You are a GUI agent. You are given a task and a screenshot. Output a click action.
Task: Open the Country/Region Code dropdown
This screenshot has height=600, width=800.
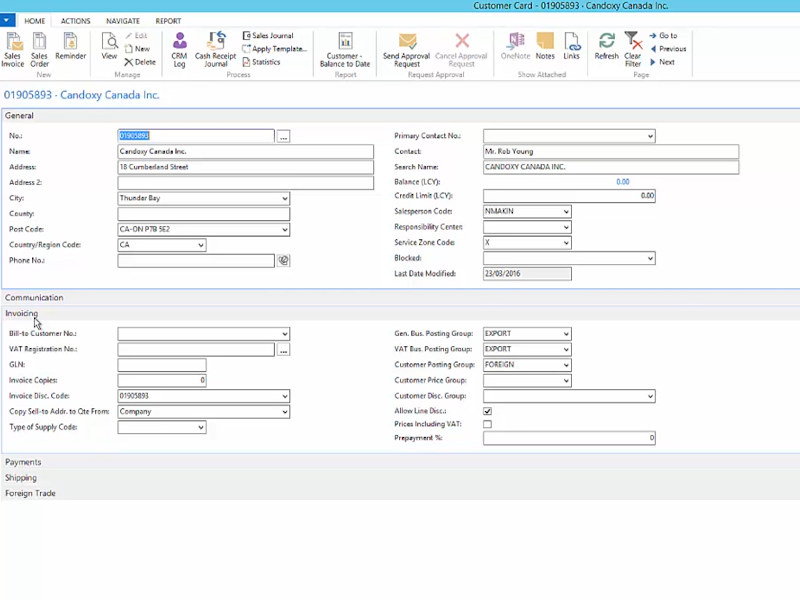pyautogui.click(x=201, y=245)
